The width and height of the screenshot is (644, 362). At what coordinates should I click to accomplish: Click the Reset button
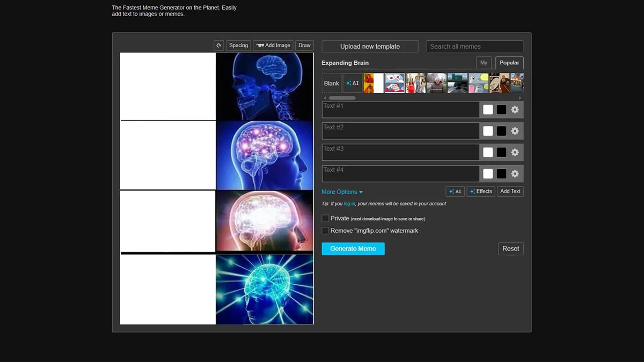click(x=511, y=249)
